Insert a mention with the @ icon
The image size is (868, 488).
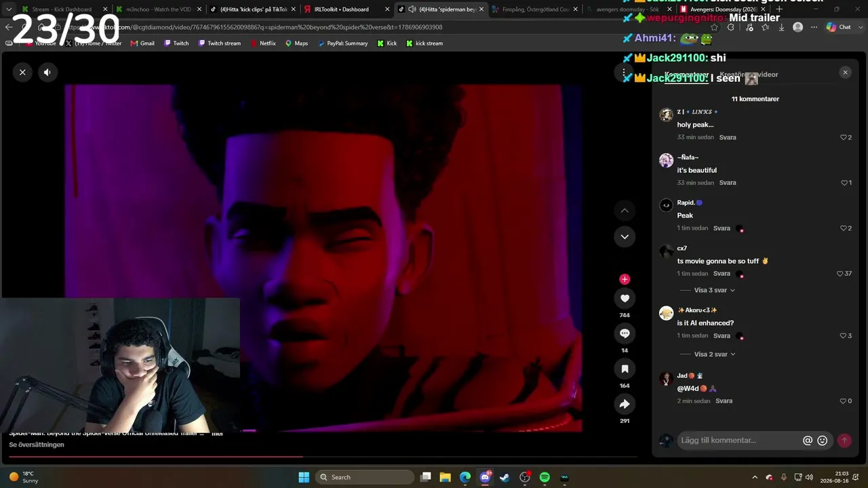[x=808, y=441]
